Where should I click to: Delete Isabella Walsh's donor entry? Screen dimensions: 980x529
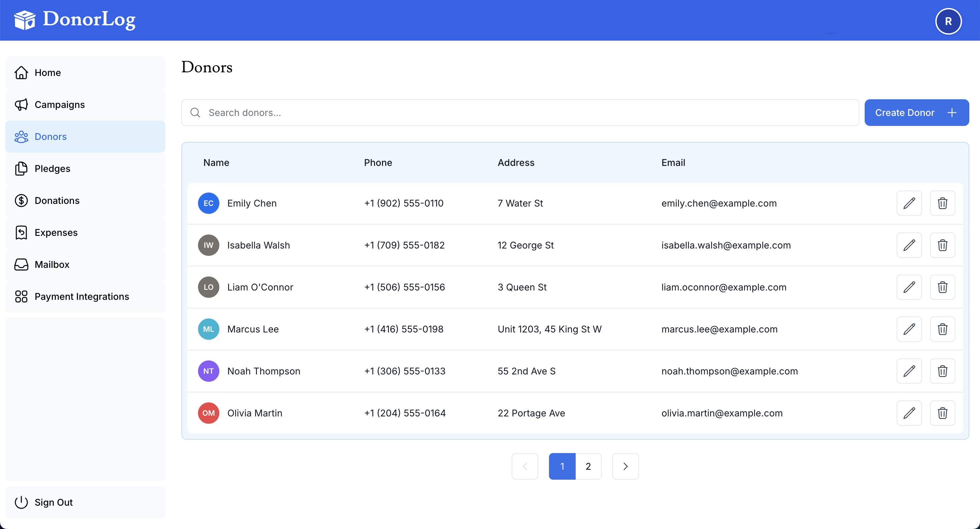point(942,245)
